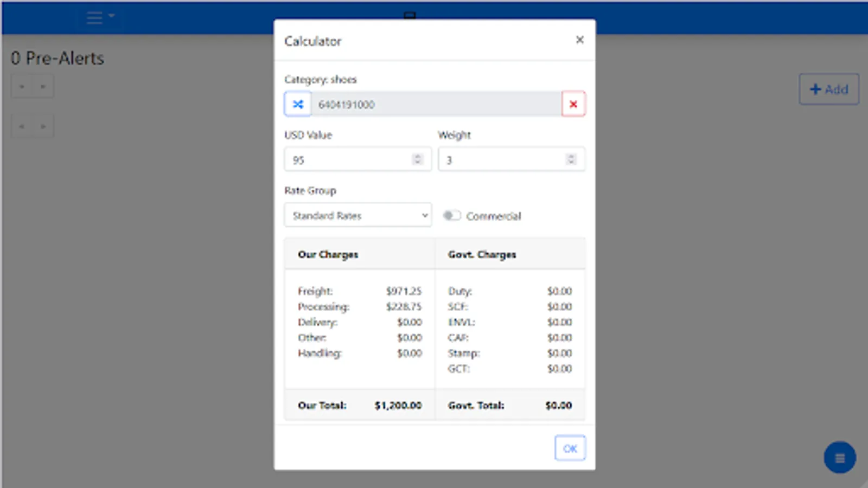Image resolution: width=868 pixels, height=488 pixels.
Task: Expand the chevron beside the hamburger menu
Action: click(x=111, y=15)
